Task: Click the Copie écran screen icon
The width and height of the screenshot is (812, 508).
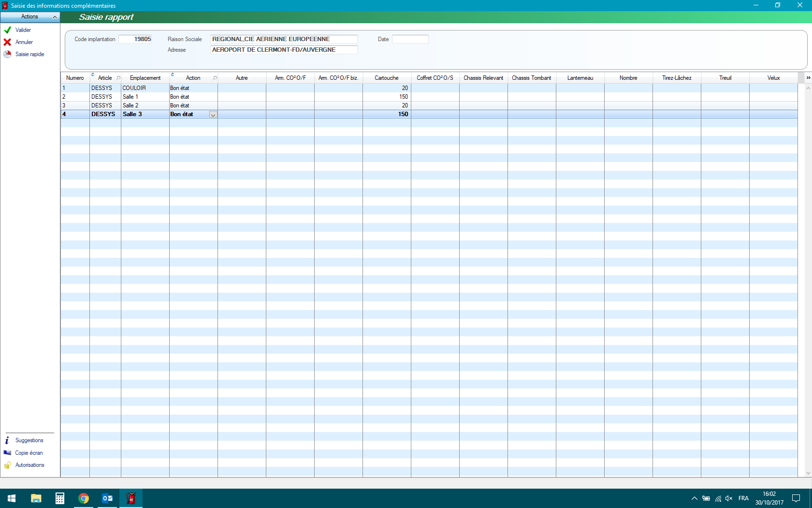Action: coord(7,453)
